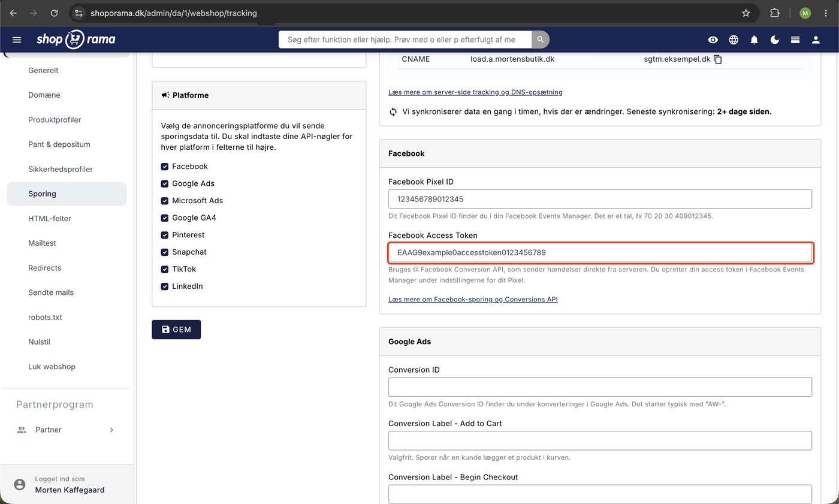Click the Facebook Access Token field

coord(600,252)
